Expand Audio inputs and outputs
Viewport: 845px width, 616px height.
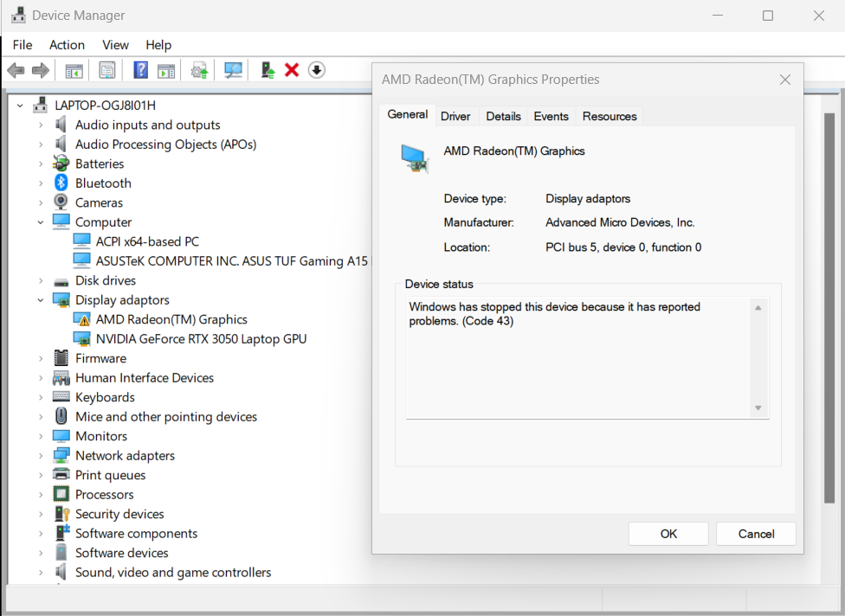41,125
